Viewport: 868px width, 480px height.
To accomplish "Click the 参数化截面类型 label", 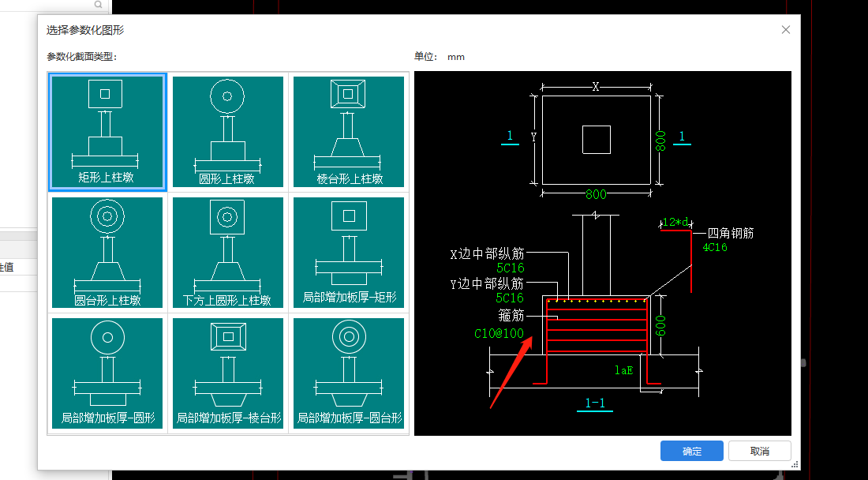I will click(x=82, y=57).
